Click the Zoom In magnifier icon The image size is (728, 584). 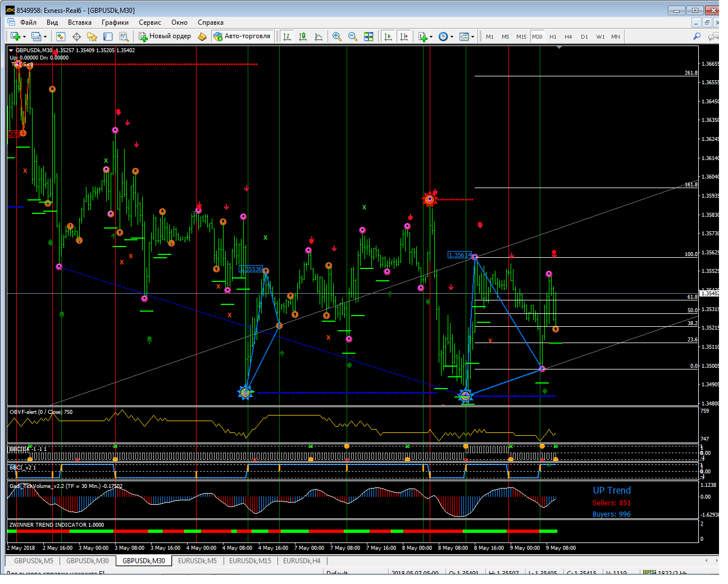[337, 36]
